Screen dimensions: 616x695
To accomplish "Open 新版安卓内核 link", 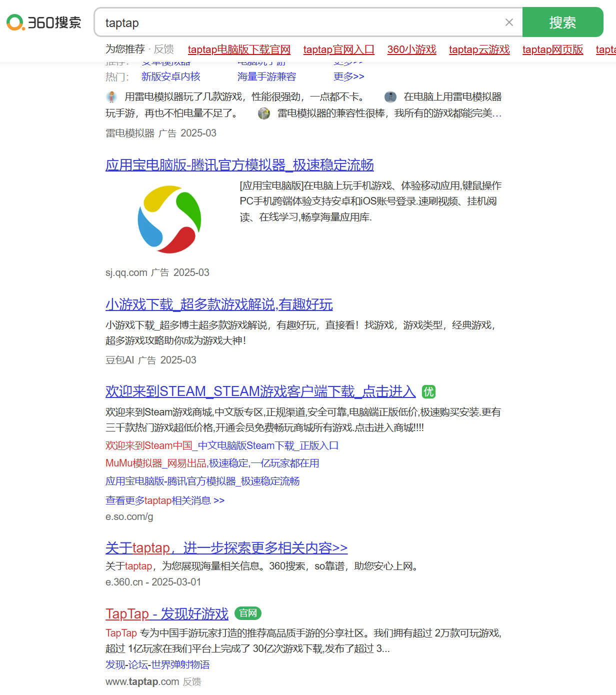I will [x=170, y=76].
